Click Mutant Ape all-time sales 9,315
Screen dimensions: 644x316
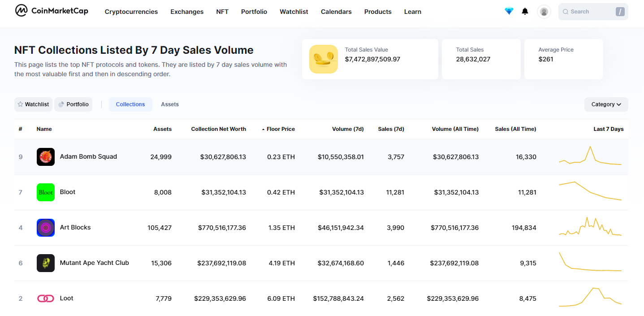(528, 263)
